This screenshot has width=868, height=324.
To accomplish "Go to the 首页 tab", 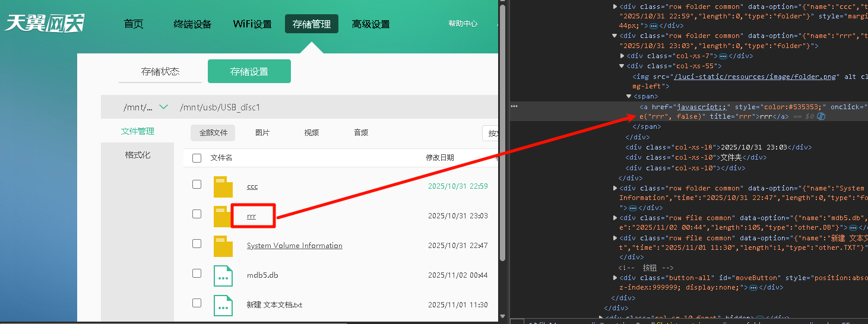I will click(134, 24).
